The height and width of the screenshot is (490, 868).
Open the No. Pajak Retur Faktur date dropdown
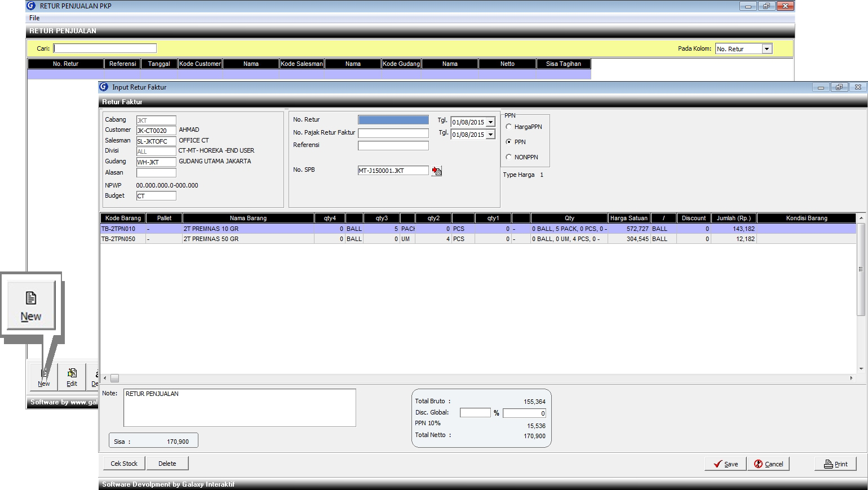490,135
